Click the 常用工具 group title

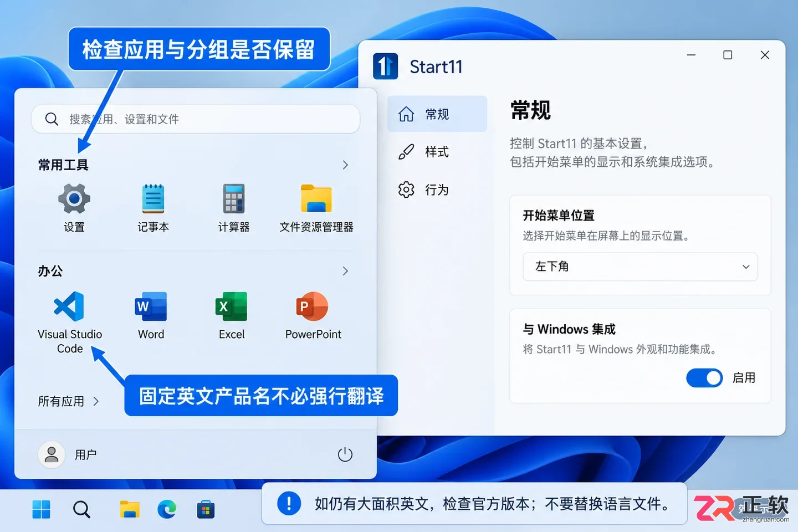[x=63, y=165]
